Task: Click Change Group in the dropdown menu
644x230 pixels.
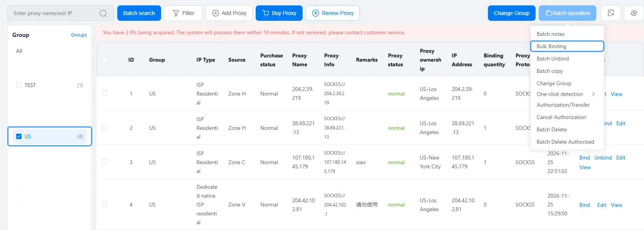Action: (x=567, y=83)
